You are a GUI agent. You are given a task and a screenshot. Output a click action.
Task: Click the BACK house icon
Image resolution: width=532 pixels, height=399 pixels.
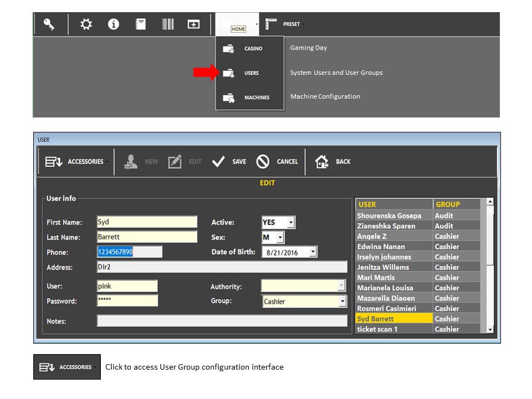coord(321,161)
